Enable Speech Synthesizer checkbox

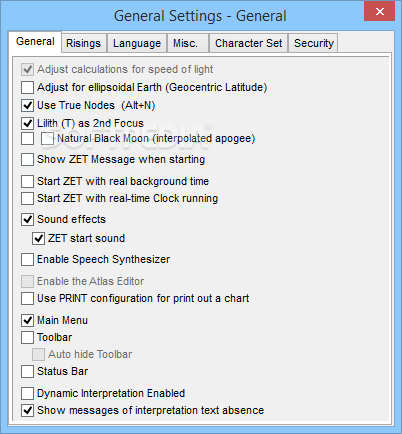click(27, 260)
